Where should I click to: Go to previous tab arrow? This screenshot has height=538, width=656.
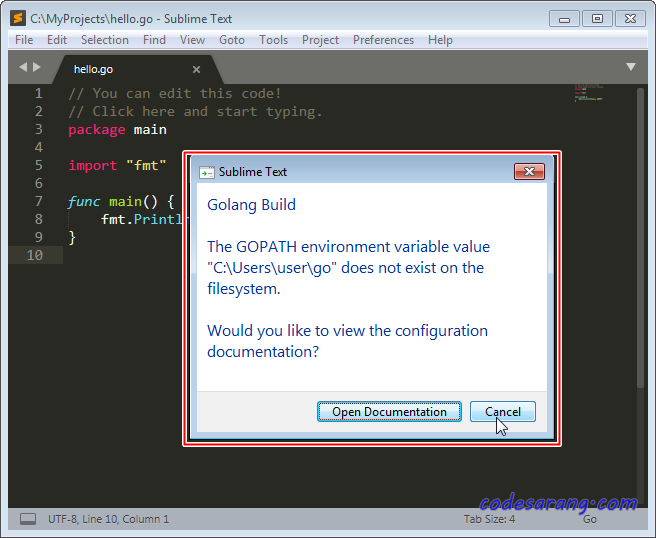(x=23, y=67)
